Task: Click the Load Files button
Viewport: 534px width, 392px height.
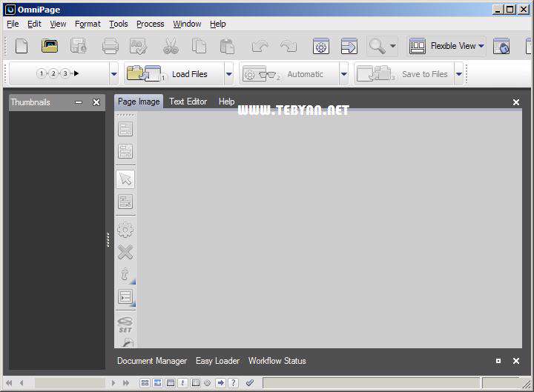Action: tap(174, 74)
